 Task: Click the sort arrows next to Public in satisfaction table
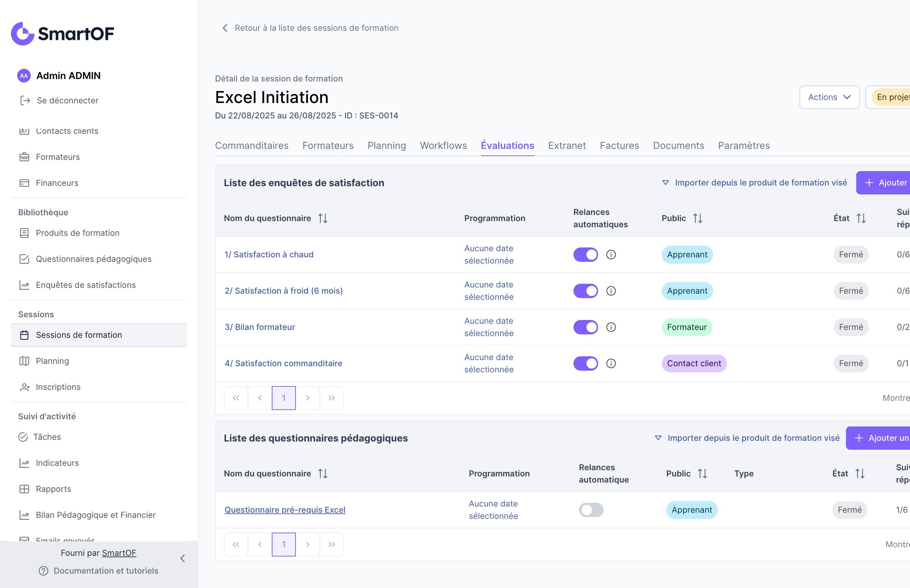[x=698, y=218]
